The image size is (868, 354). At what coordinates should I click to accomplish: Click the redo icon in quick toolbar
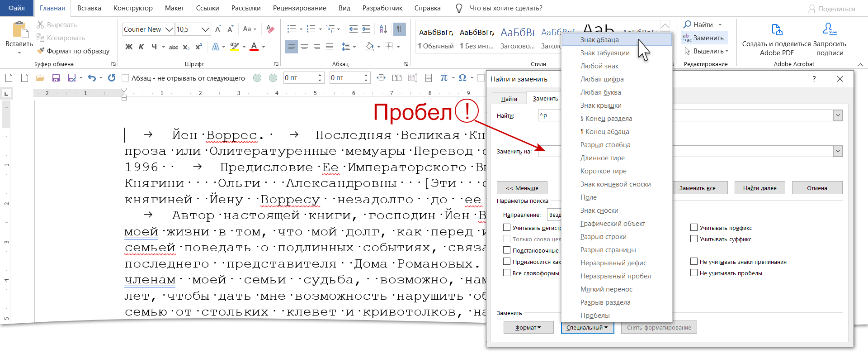pyautogui.click(x=112, y=78)
